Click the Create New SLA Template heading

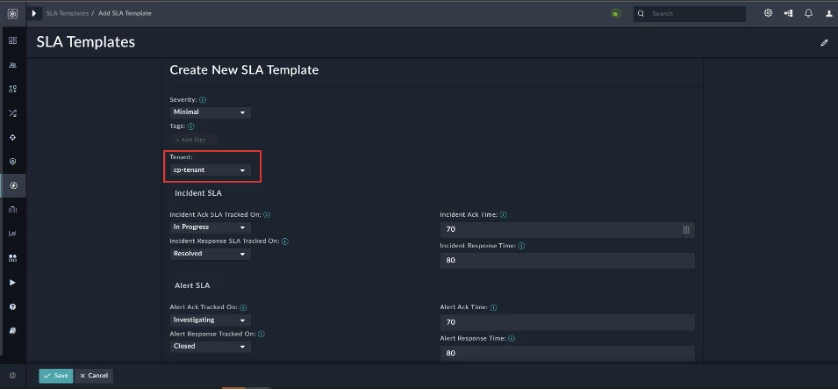244,70
